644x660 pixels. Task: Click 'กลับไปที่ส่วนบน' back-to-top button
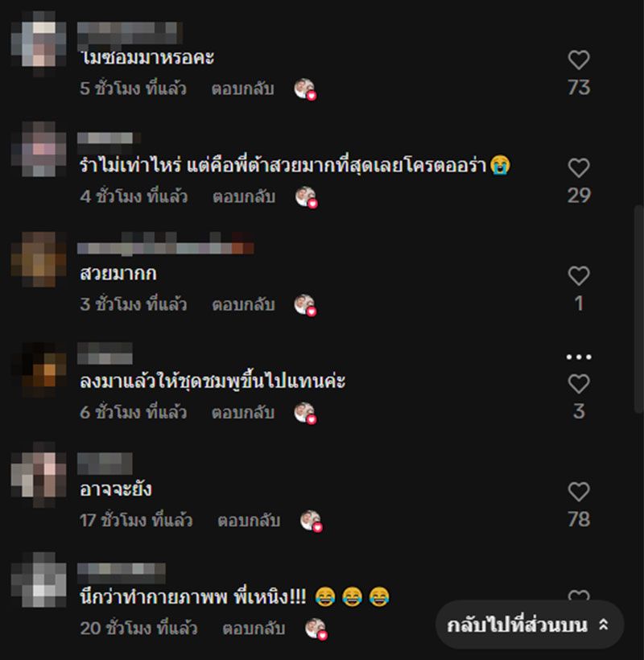point(529,625)
